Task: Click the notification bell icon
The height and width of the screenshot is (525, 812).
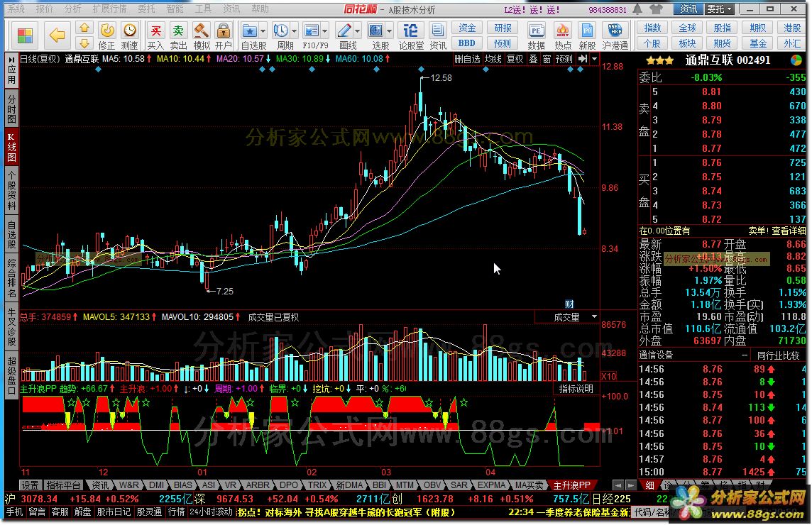Action: 638,9
